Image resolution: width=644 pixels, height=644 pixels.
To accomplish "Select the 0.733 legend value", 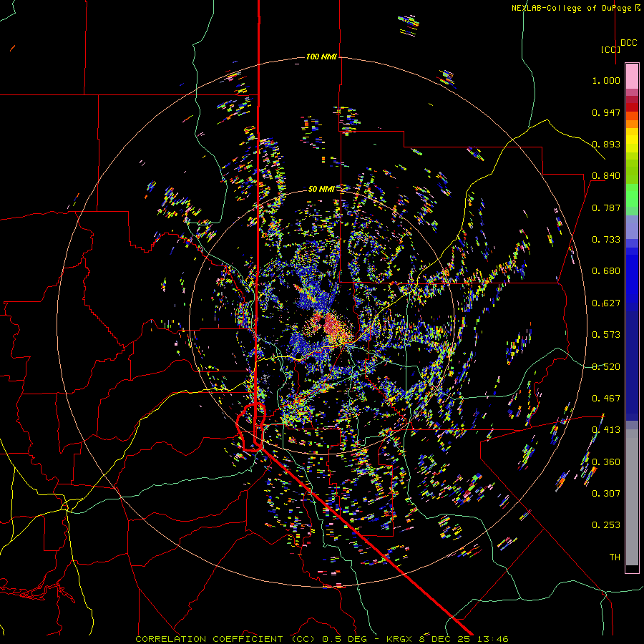I will click(606, 240).
